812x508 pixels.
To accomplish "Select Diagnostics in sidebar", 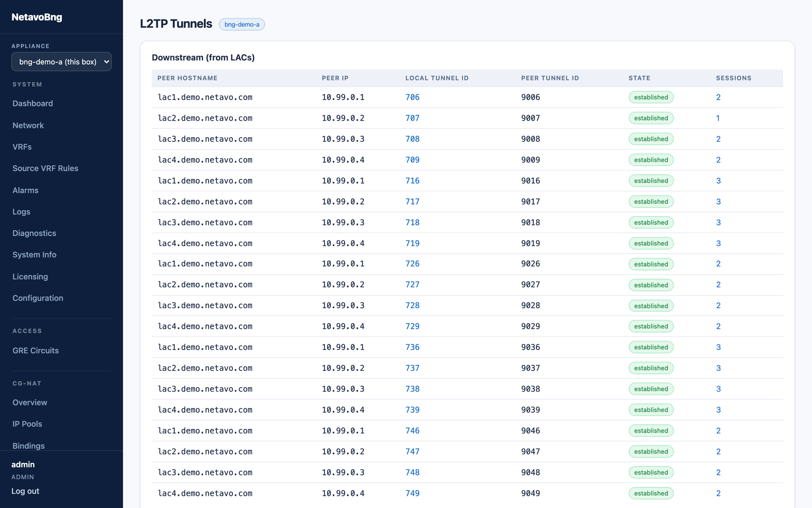I will tap(34, 233).
